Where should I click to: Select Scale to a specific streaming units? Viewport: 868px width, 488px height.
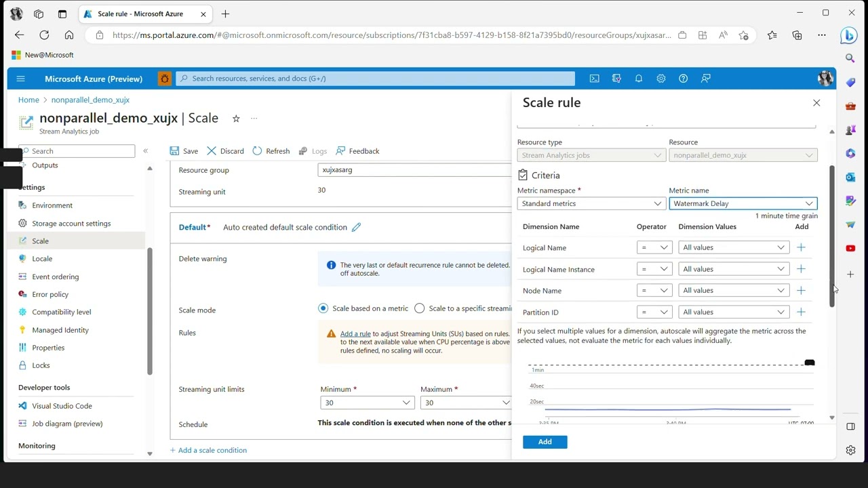(420, 308)
